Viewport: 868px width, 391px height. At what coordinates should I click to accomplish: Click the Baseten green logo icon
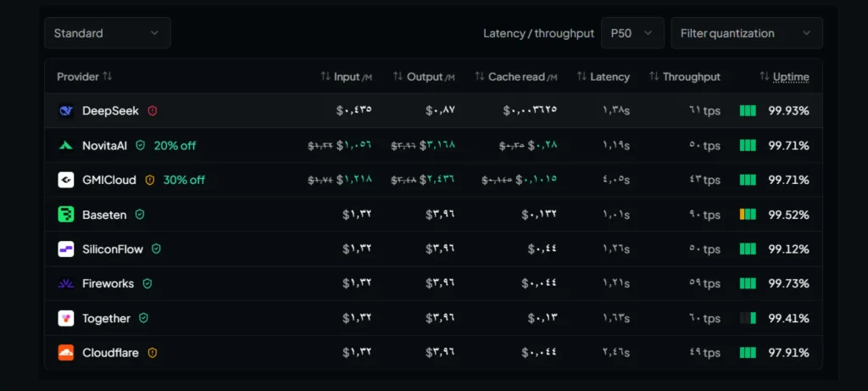(x=66, y=215)
